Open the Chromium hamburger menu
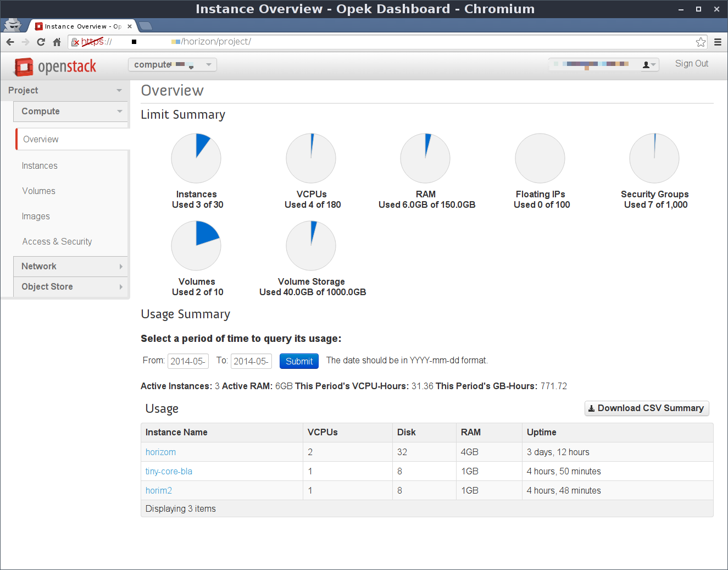This screenshot has width=728, height=570. pos(718,42)
